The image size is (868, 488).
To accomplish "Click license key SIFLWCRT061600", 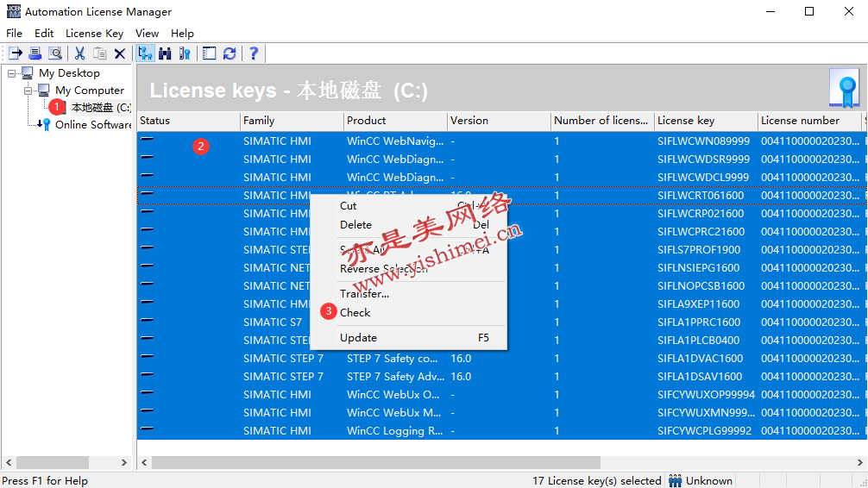I will [x=701, y=196].
